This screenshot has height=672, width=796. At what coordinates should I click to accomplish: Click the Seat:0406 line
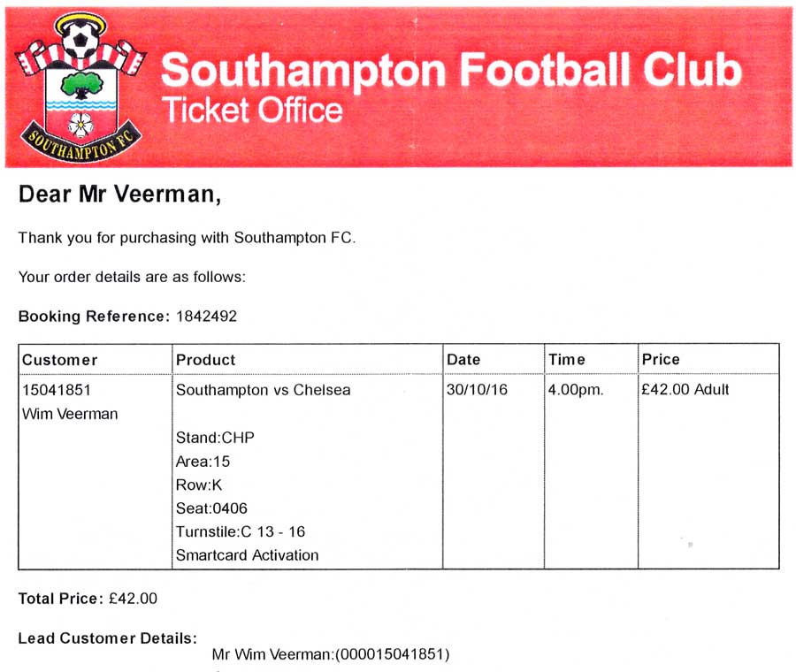click(211, 508)
